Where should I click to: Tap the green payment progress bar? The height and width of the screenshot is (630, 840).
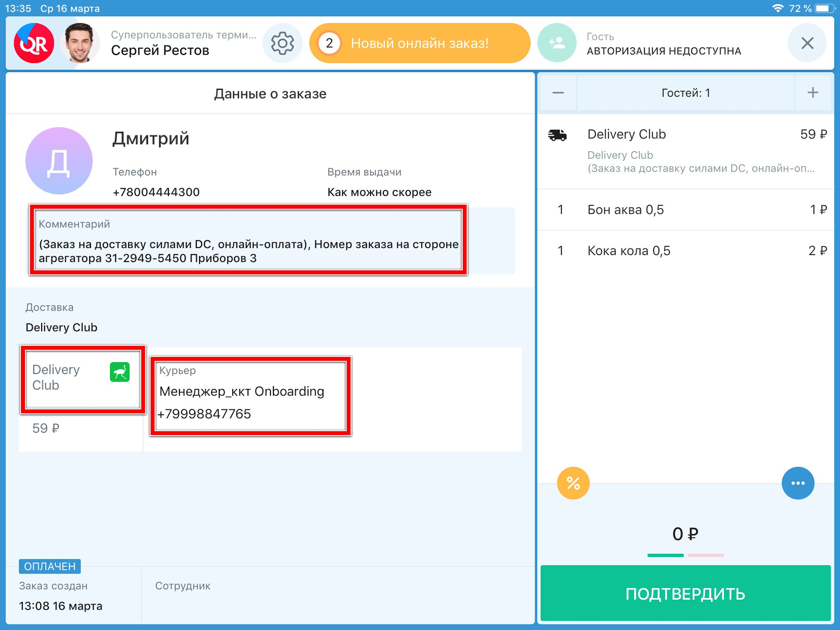(665, 555)
